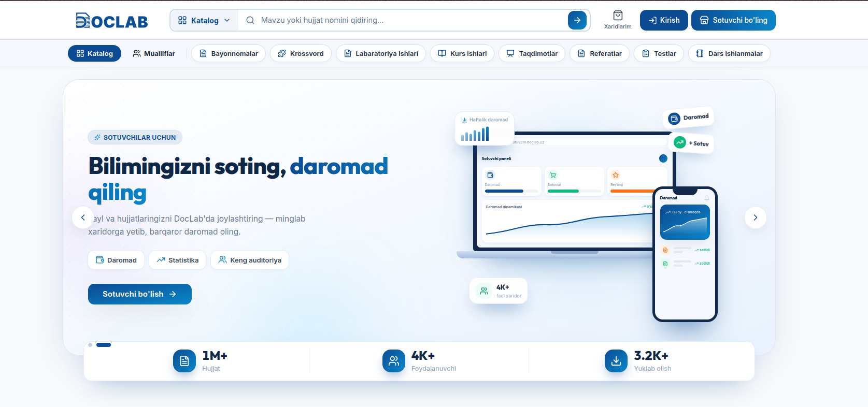Image resolution: width=868 pixels, height=407 pixels.
Task: Click the Foydalanuvchi users stat icon
Action: [x=394, y=361]
